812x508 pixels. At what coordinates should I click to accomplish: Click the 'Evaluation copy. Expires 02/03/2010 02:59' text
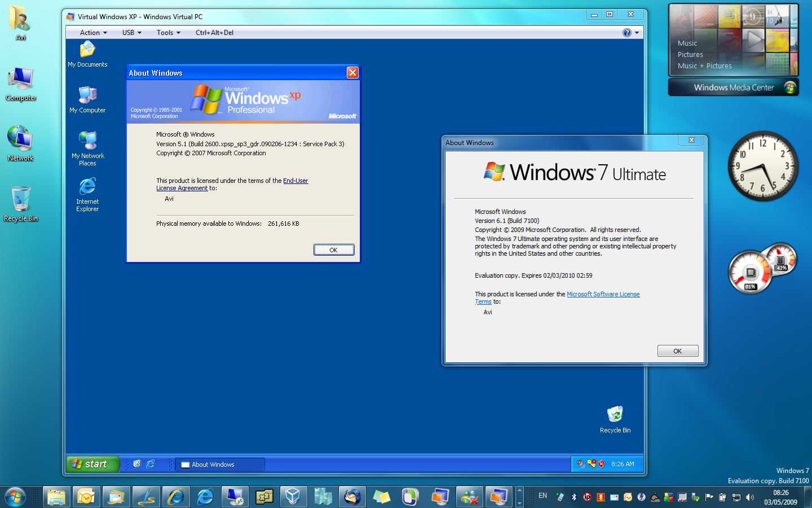[533, 275]
